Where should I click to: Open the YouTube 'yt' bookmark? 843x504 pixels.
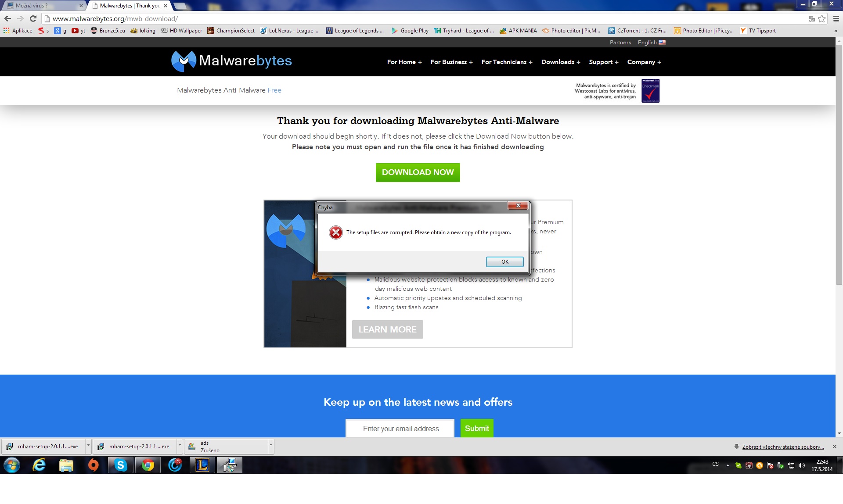coord(79,31)
